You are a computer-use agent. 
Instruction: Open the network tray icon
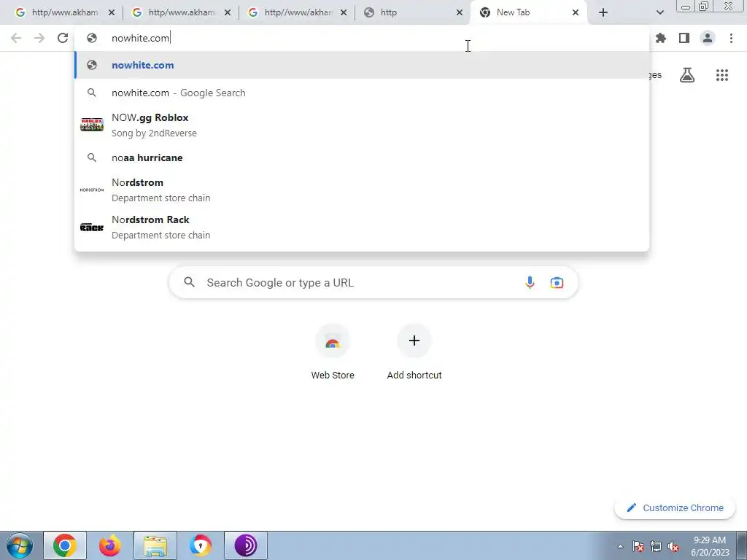(x=656, y=546)
